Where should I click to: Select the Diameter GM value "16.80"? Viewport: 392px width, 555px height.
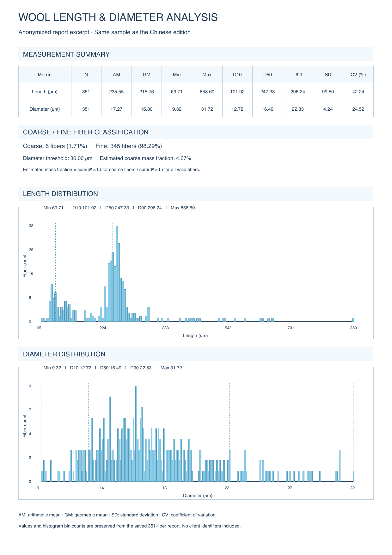click(x=147, y=109)
